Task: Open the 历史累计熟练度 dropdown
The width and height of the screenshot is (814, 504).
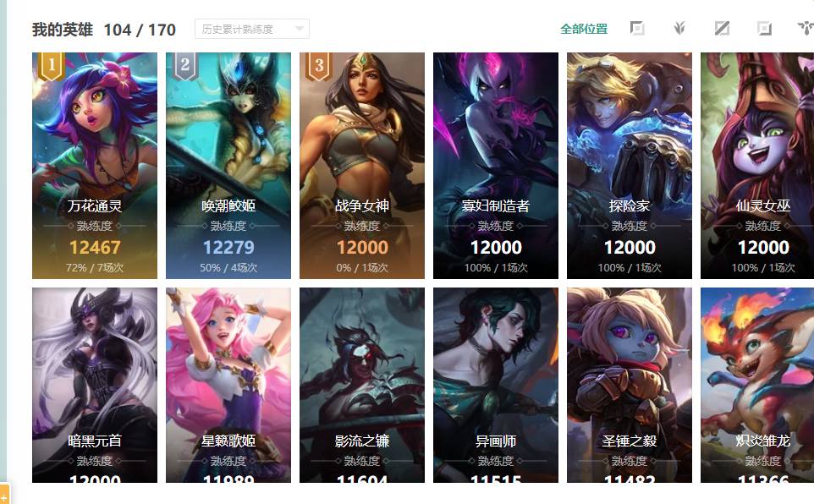Action: pyautogui.click(x=252, y=29)
